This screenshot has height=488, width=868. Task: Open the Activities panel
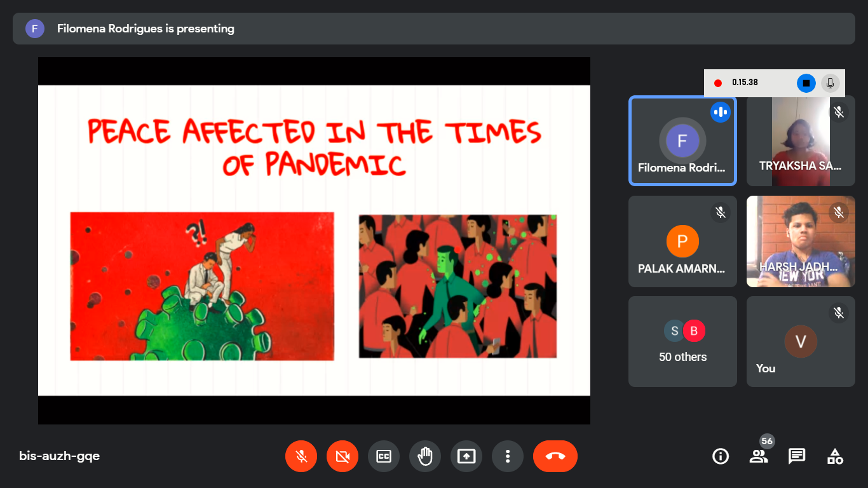click(835, 456)
